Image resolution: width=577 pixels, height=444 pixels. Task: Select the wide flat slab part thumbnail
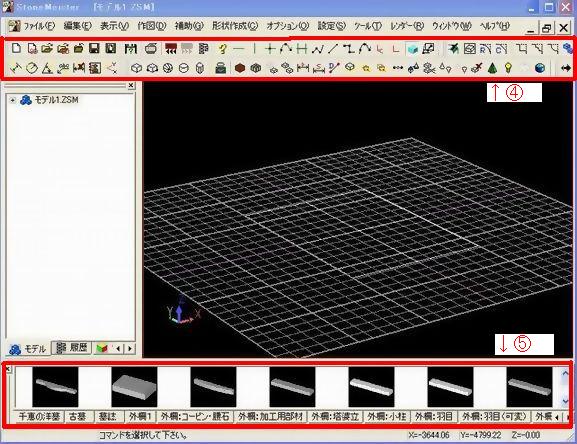click(134, 387)
